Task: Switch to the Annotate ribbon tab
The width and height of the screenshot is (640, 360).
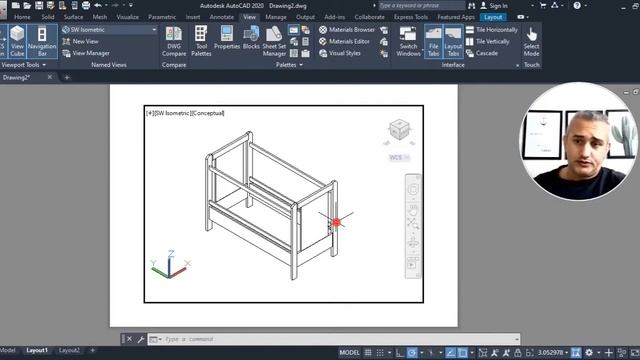Action: pos(221,17)
